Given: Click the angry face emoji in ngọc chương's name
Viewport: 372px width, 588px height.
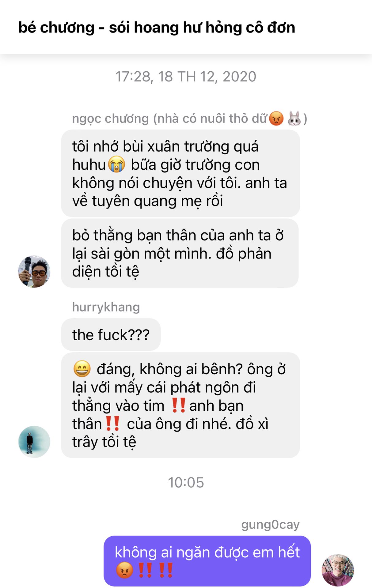Looking at the screenshot, I should [x=276, y=119].
